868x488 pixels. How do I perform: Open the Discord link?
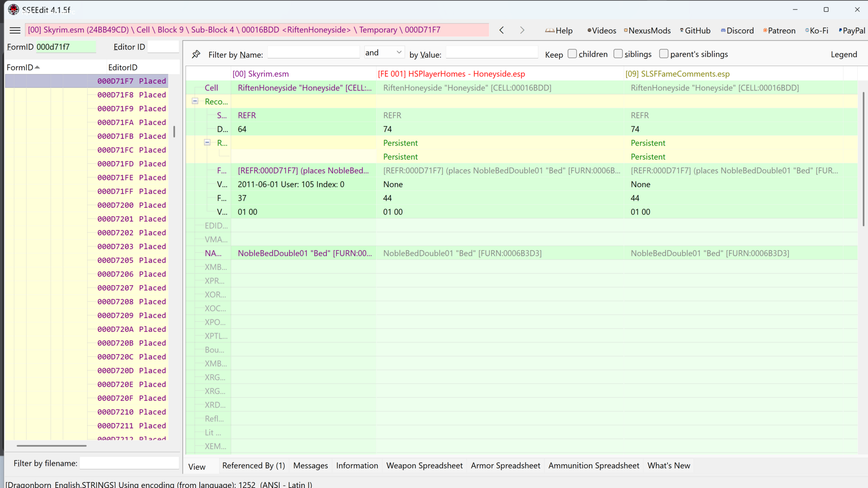[737, 30]
